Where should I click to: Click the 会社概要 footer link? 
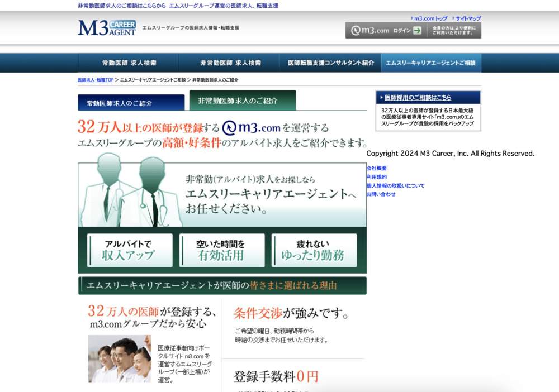tap(376, 168)
